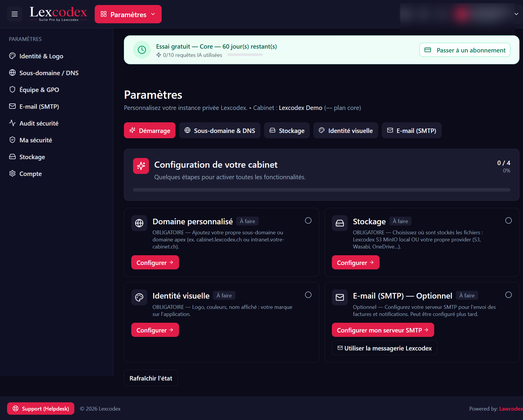Click the © 2026 Lexcodex footer text
Screen dimensions: 523x420
tap(100, 409)
